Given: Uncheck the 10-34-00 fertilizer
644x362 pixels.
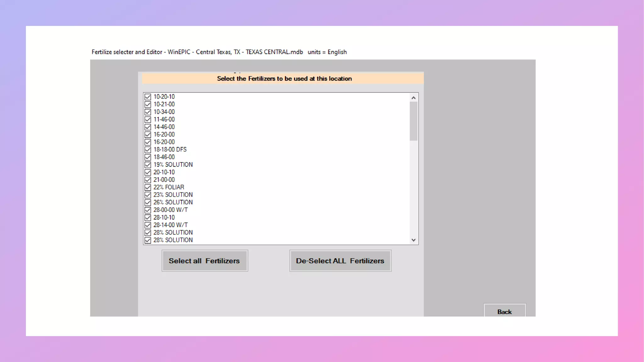Looking at the screenshot, I should (148, 112).
